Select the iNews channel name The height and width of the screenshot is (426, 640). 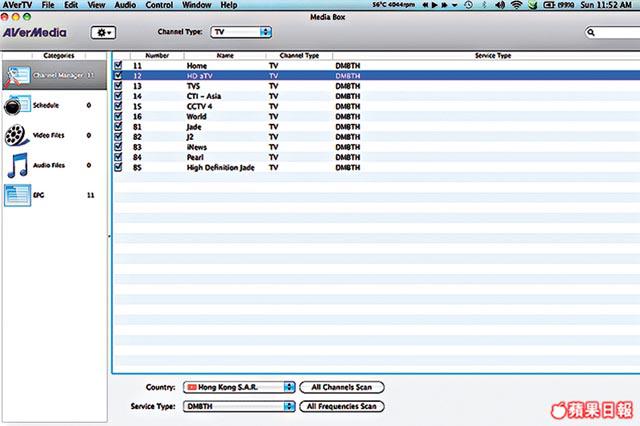[x=197, y=147]
